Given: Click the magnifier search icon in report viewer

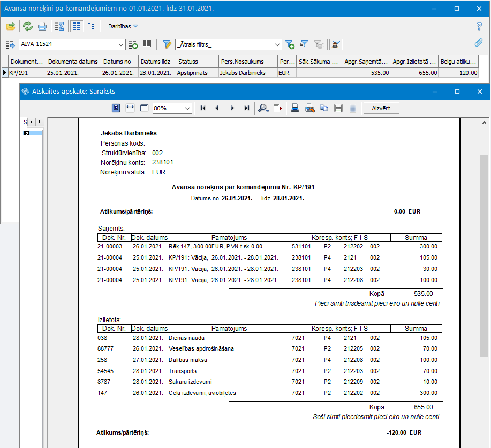Looking at the screenshot, I should [x=263, y=108].
